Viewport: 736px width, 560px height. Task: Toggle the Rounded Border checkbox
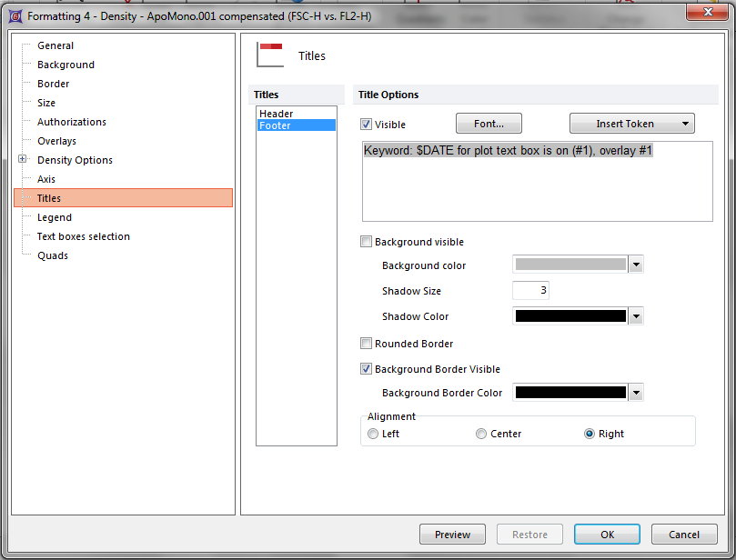pyautogui.click(x=367, y=344)
